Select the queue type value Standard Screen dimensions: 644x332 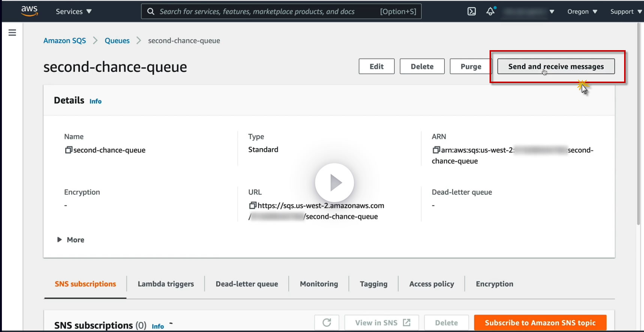pos(263,149)
